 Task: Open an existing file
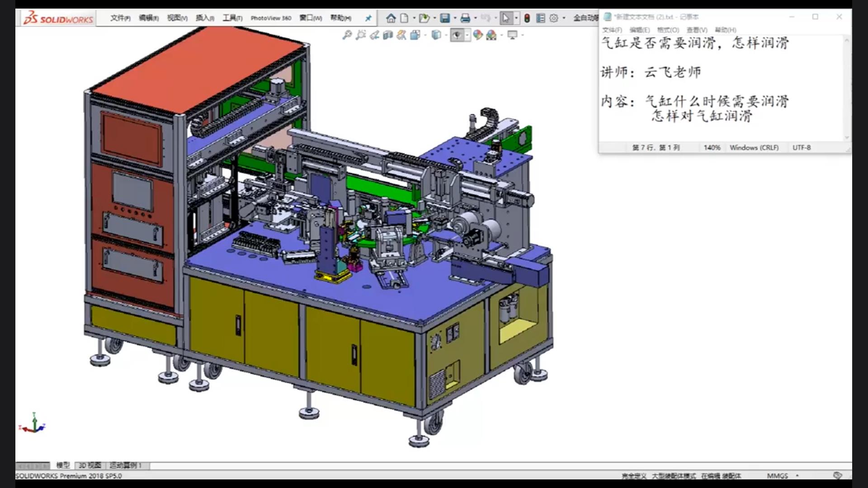click(x=424, y=18)
